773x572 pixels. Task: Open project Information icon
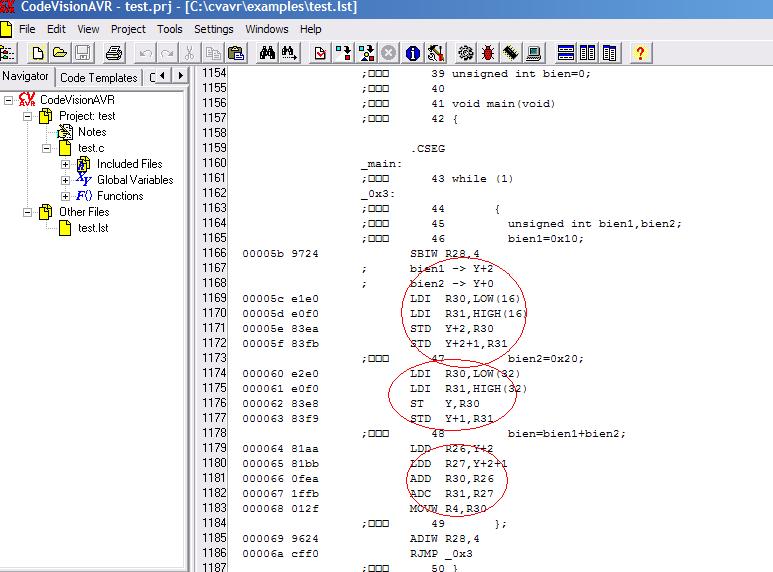(x=413, y=53)
